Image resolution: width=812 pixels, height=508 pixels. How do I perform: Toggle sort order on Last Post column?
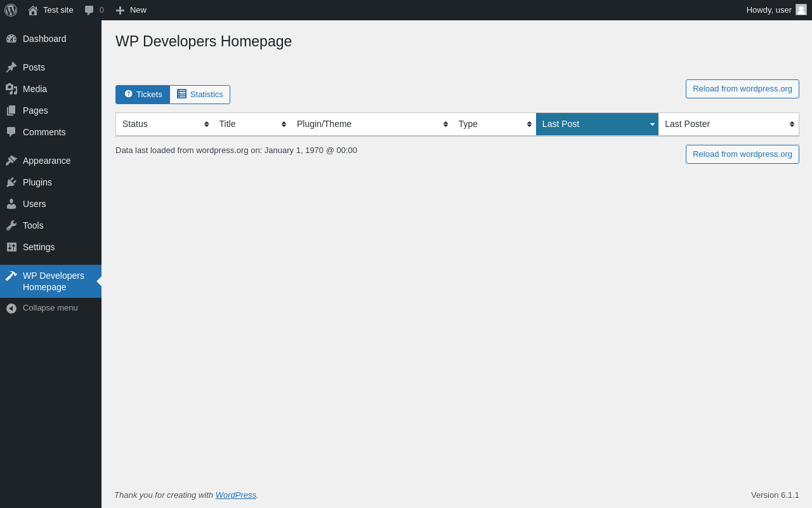coord(597,124)
